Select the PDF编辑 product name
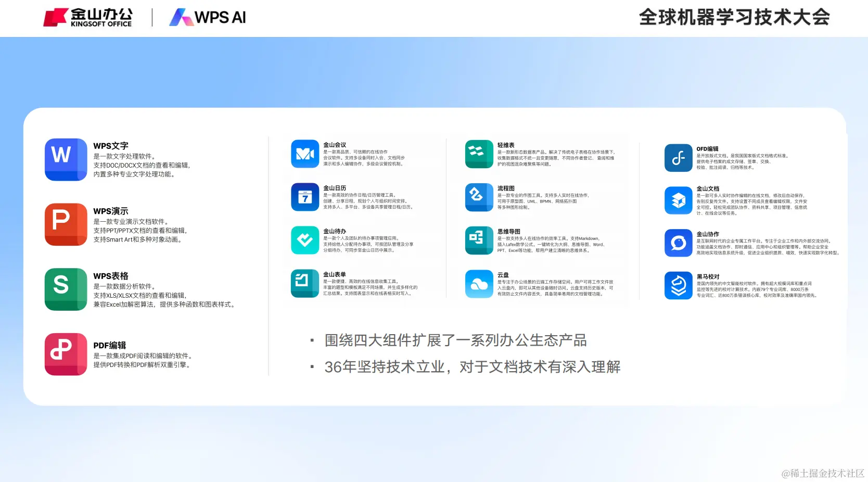The height and width of the screenshot is (482, 868). click(x=110, y=345)
